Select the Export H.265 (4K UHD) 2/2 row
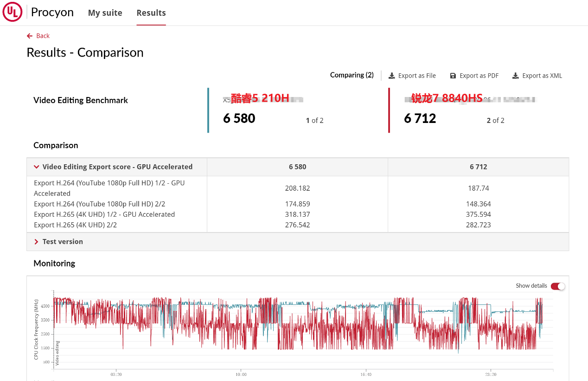The image size is (588, 381). [75, 225]
